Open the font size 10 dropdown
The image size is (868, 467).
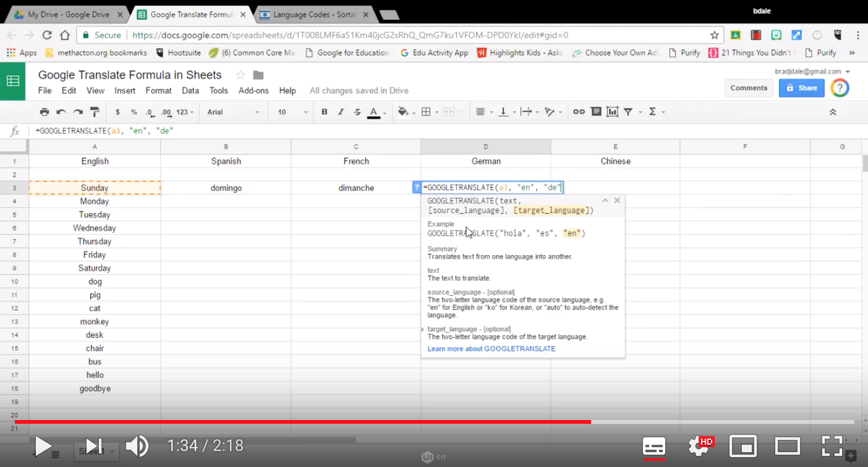[292, 112]
